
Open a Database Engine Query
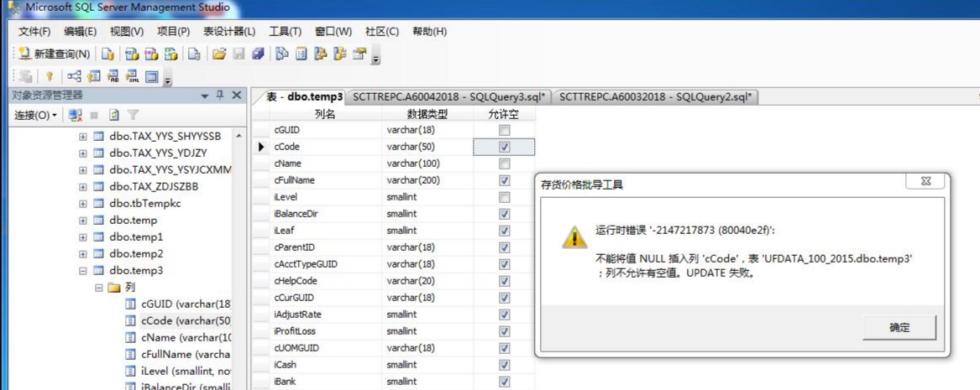[x=107, y=55]
